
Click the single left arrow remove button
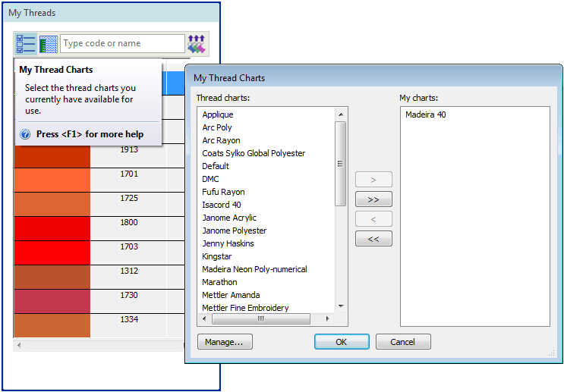pyautogui.click(x=373, y=219)
